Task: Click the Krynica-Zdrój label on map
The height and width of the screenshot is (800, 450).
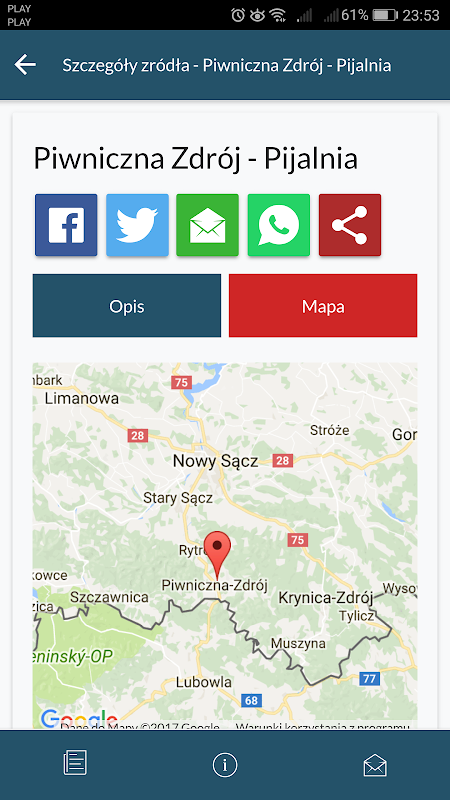Action: tap(326, 598)
